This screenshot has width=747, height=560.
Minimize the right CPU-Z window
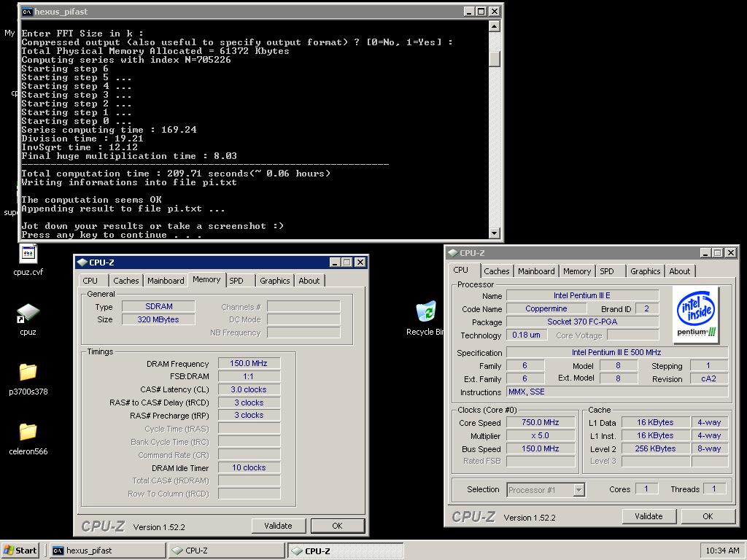click(x=705, y=253)
